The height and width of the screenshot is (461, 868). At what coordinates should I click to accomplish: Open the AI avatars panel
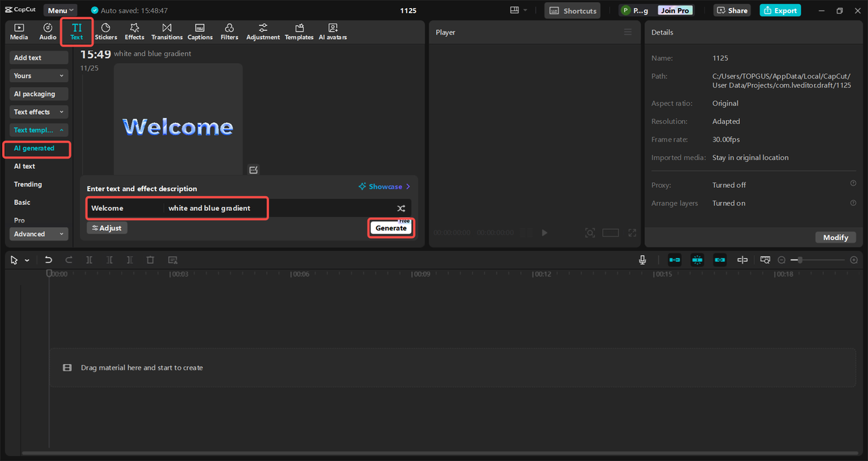[333, 31]
